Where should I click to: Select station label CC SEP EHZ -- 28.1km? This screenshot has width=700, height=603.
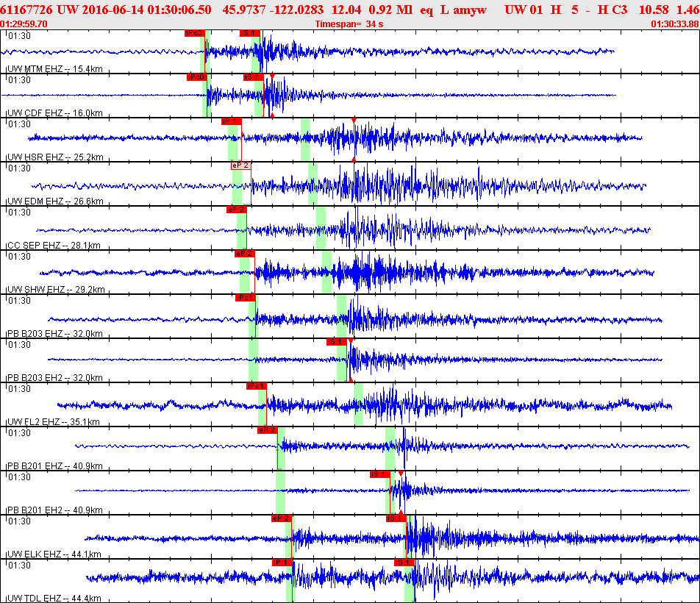point(54,246)
